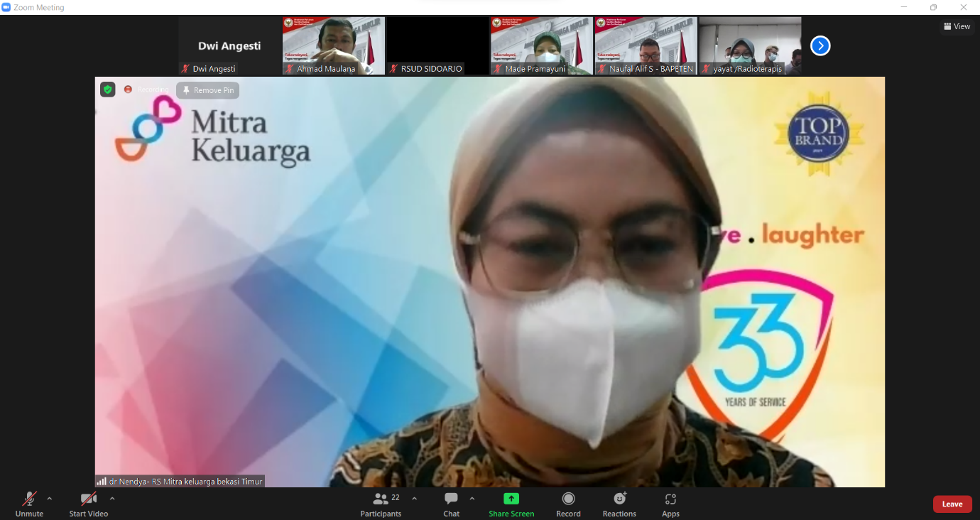Select Ahmad Maulana video thumbnail

334,46
